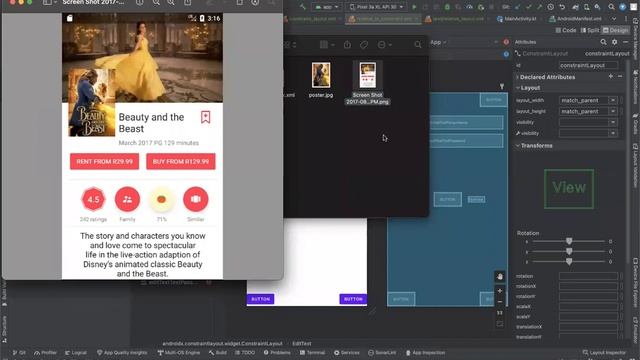Screen dimensions: 640x360
Task: Click the Similar movies circle icon
Action: pos(196,199)
